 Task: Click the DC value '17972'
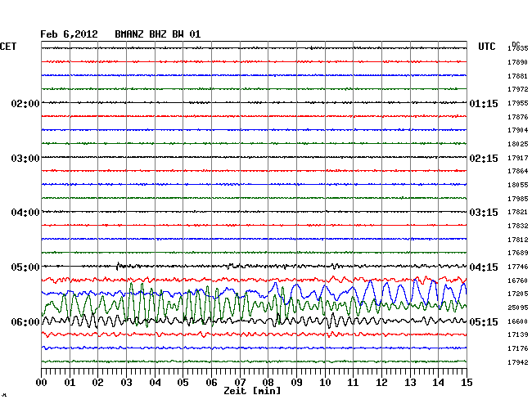click(x=518, y=89)
